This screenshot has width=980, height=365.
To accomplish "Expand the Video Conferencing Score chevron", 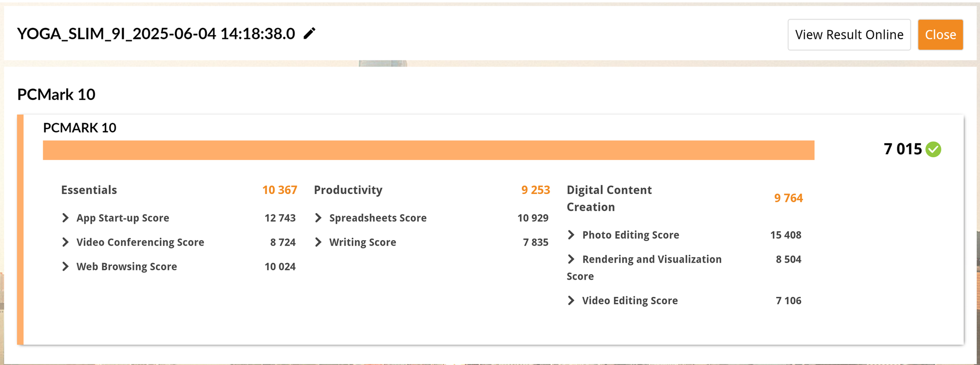I will (66, 242).
